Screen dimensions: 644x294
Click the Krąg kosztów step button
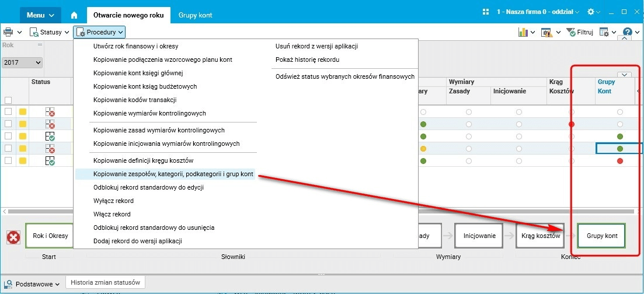click(x=541, y=236)
